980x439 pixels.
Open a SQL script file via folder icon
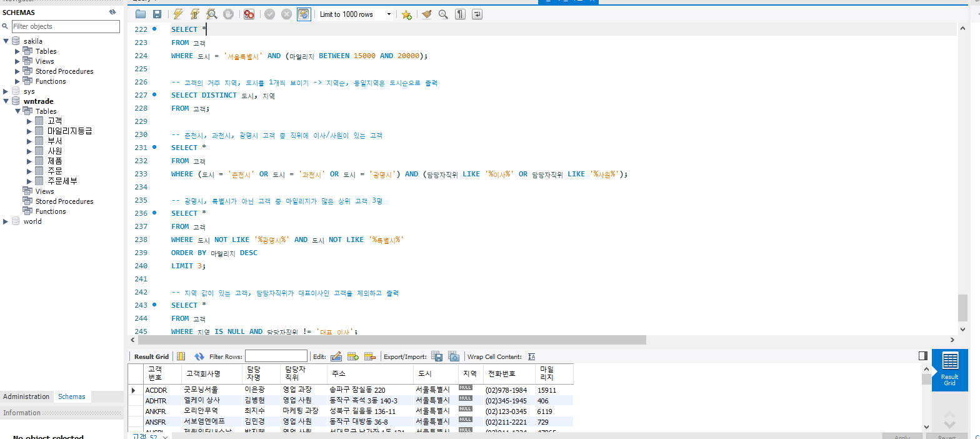pyautogui.click(x=141, y=14)
